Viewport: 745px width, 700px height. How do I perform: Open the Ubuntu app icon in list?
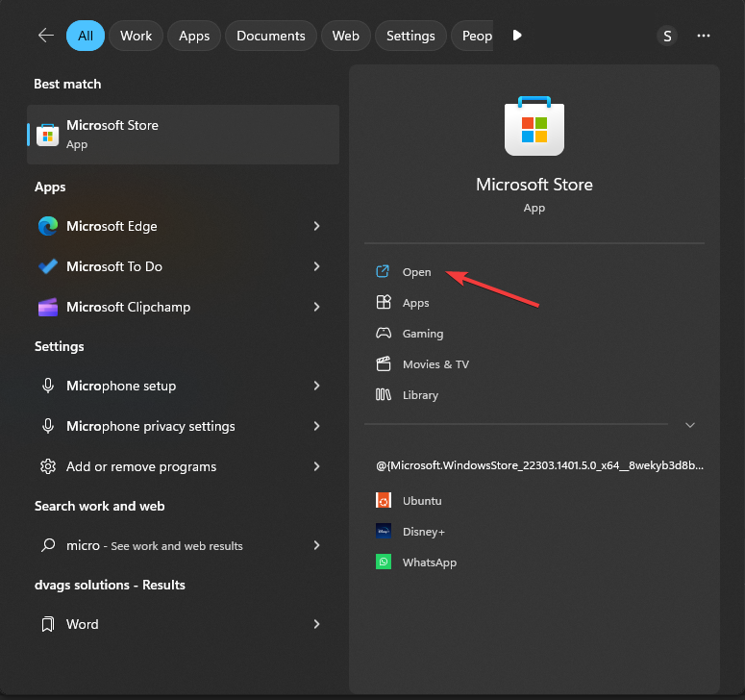[x=384, y=500]
